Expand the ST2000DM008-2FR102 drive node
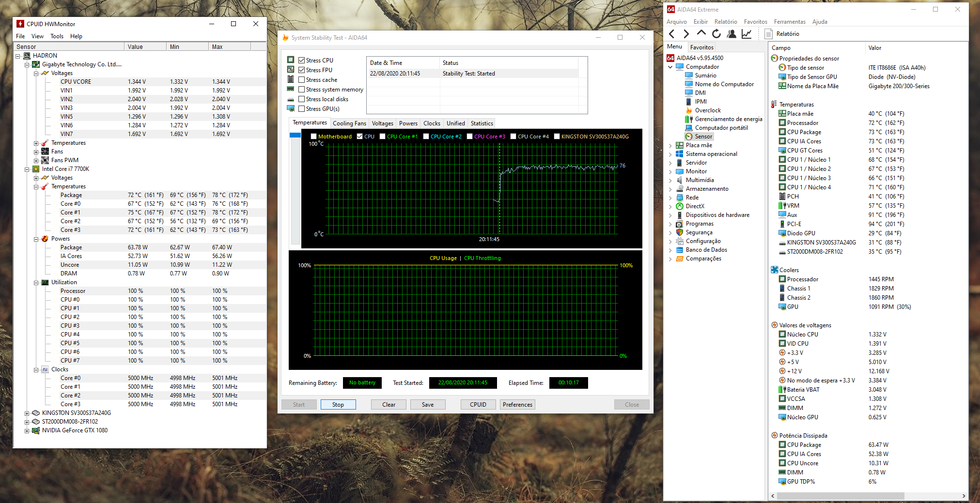980x503 pixels. pos(27,422)
